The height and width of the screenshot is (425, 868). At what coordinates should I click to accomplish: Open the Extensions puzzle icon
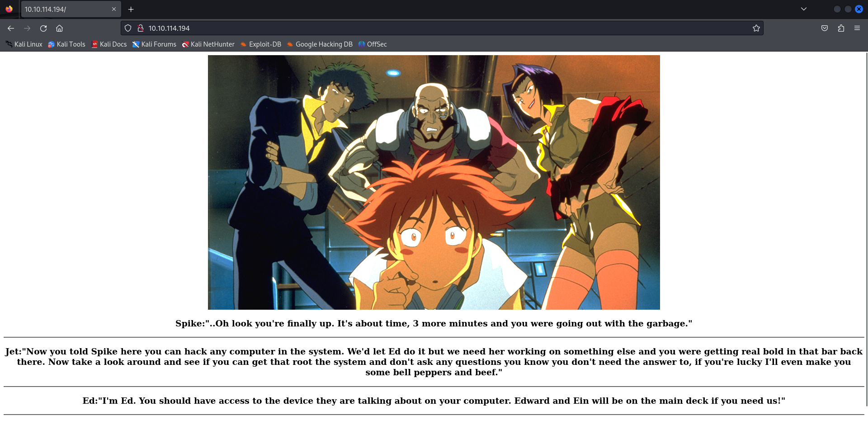841,28
